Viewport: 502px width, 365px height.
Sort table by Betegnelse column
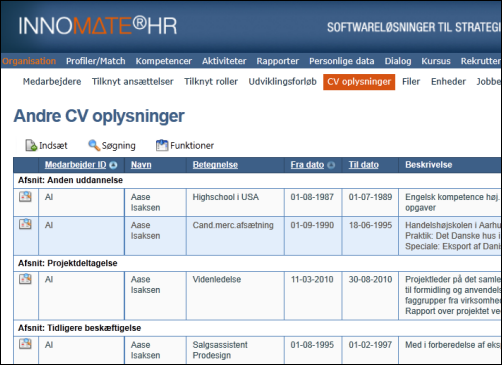215,165
